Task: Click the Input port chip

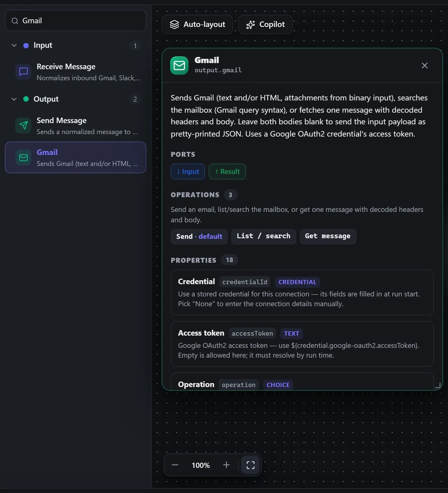Action: click(x=188, y=171)
